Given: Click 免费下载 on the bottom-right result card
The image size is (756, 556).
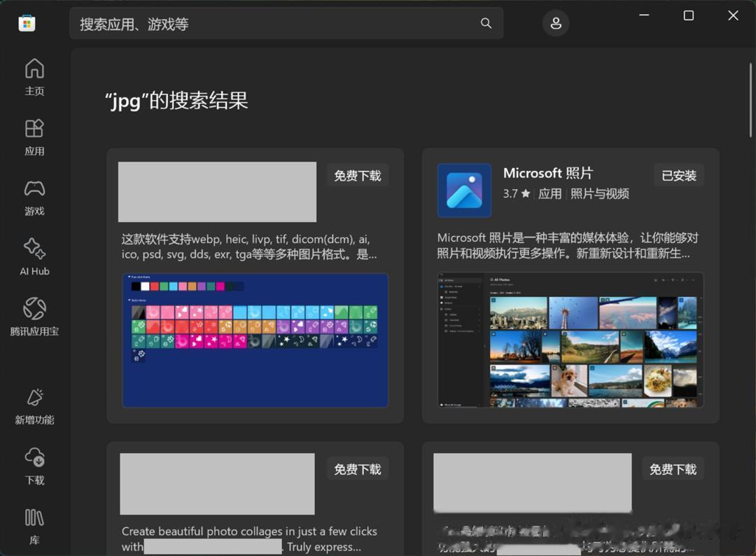Looking at the screenshot, I should tap(673, 469).
